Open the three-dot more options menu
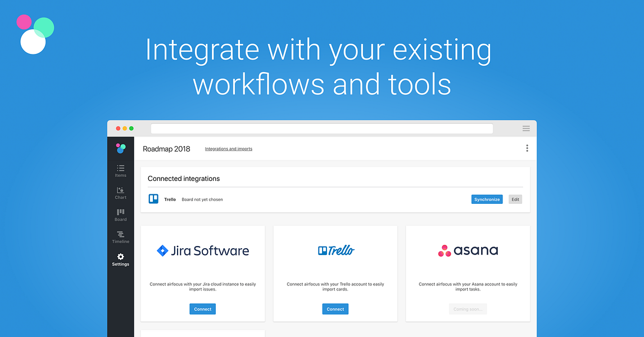Image resolution: width=644 pixels, height=337 pixels. [x=527, y=148]
